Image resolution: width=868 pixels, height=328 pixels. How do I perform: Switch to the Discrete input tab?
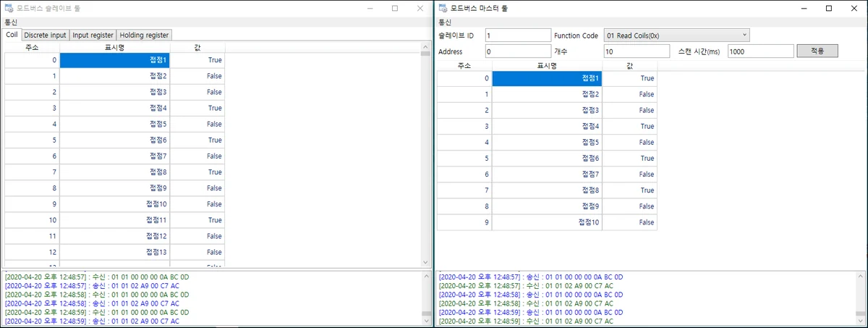click(45, 35)
